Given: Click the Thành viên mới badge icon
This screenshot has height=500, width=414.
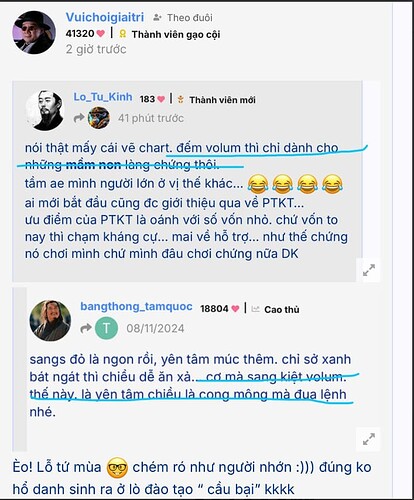Looking at the screenshot, I should coord(181,99).
